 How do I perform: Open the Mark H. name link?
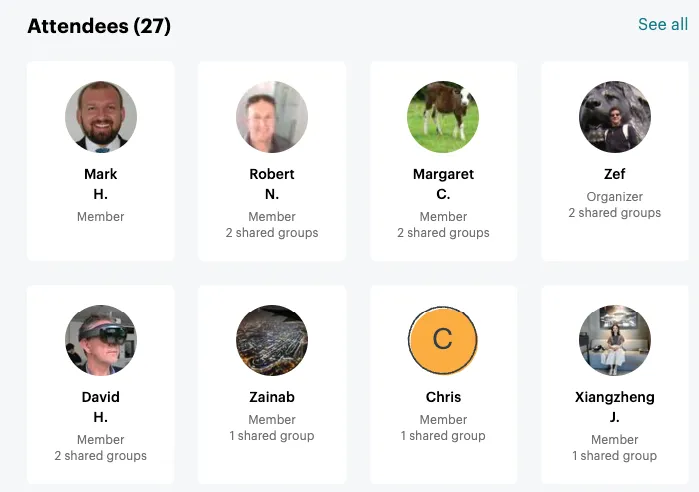pos(101,184)
